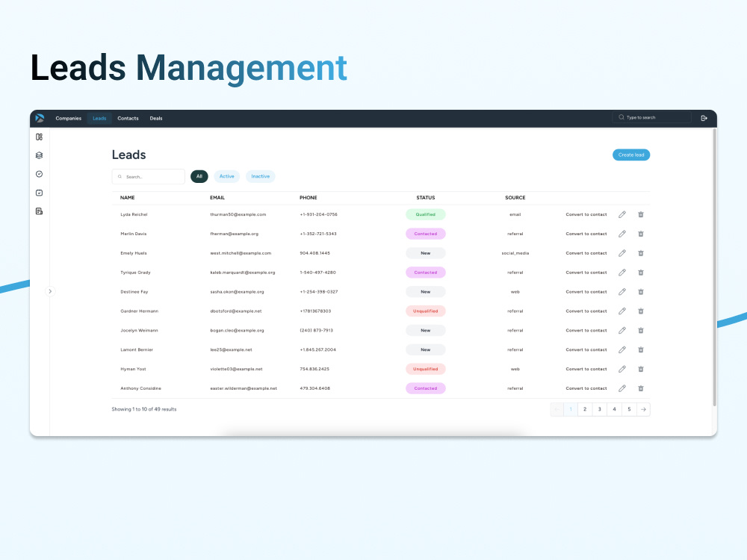Delete the Hyman Yost lead
This screenshot has width=747, height=560.
pyautogui.click(x=641, y=369)
